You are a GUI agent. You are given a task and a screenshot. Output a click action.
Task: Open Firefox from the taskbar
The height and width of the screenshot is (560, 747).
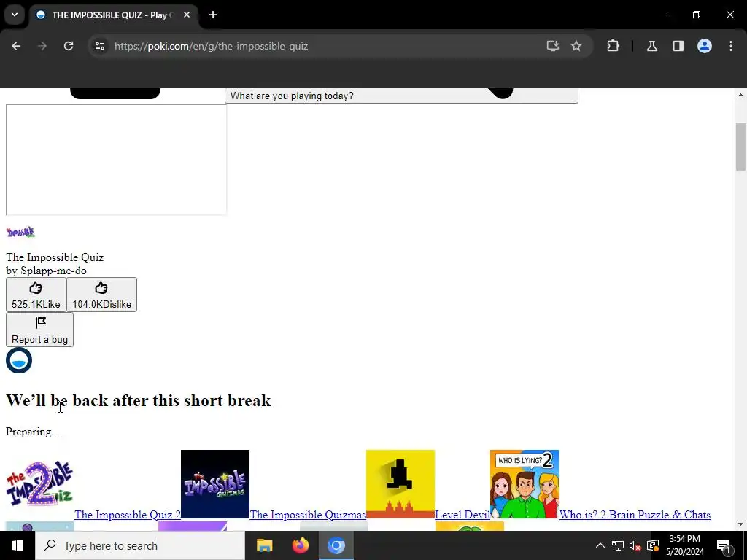click(300, 545)
